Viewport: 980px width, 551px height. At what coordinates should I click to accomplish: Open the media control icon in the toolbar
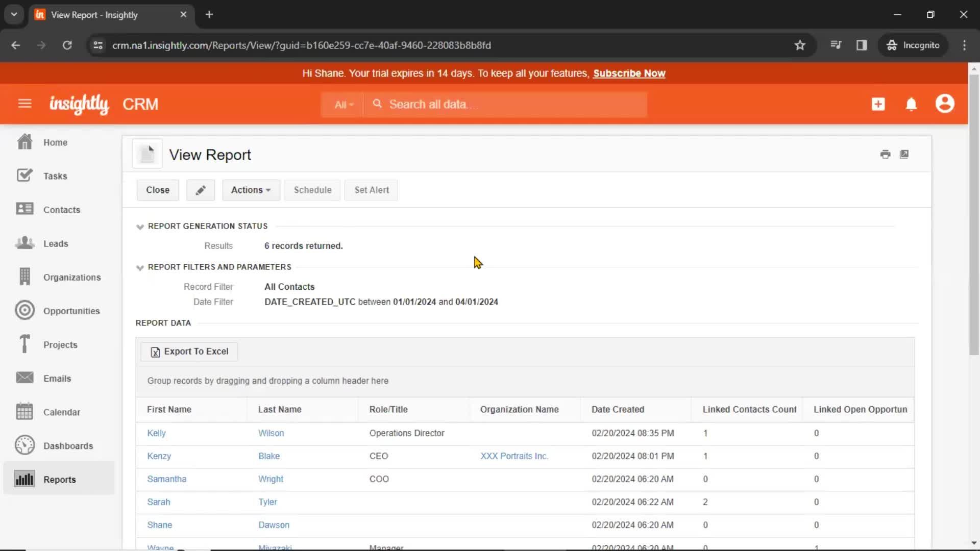(836, 45)
